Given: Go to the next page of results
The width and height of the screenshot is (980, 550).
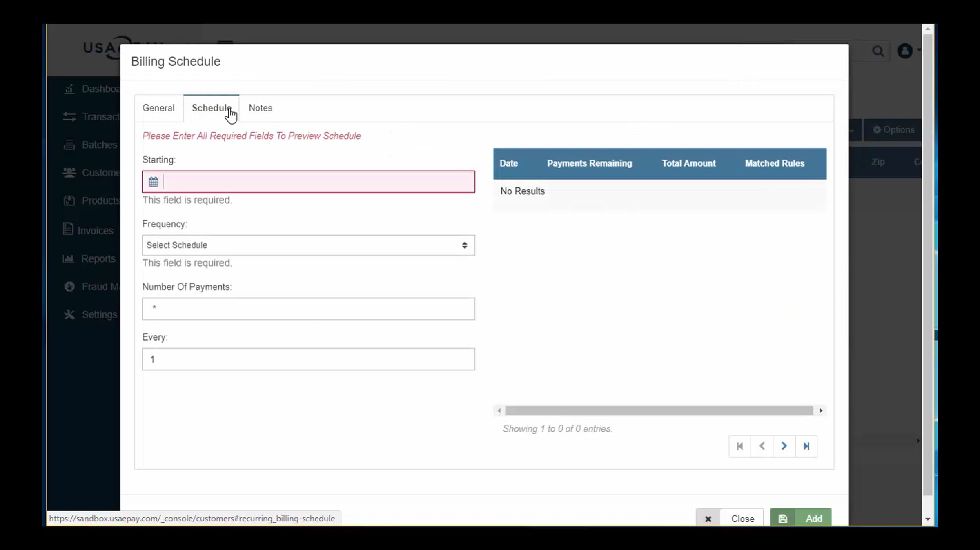Looking at the screenshot, I should (x=784, y=446).
